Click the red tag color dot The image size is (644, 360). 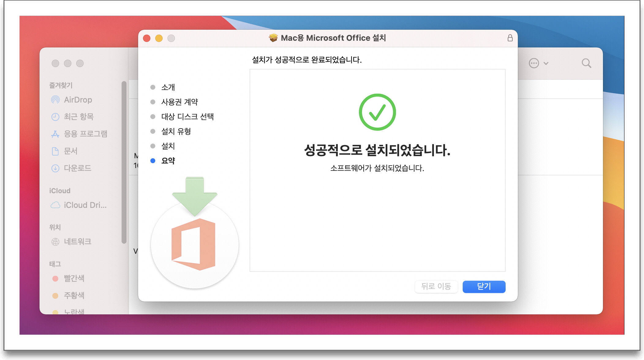(x=55, y=279)
